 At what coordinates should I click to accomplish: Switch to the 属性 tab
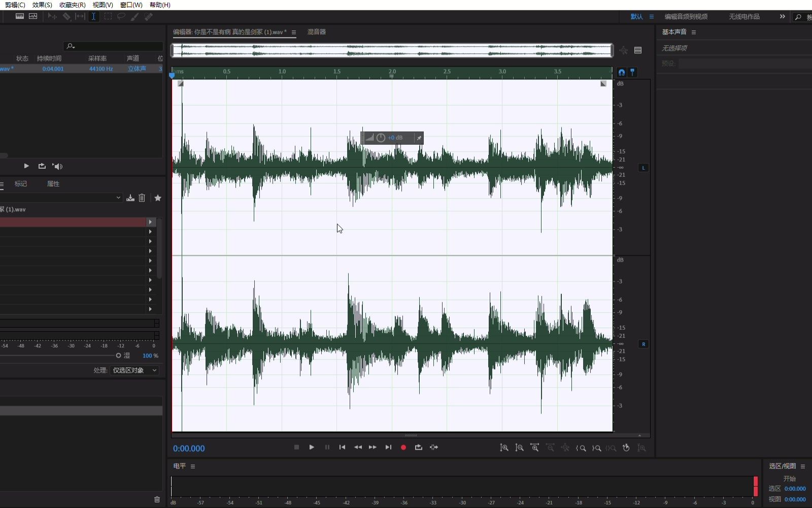(x=53, y=184)
